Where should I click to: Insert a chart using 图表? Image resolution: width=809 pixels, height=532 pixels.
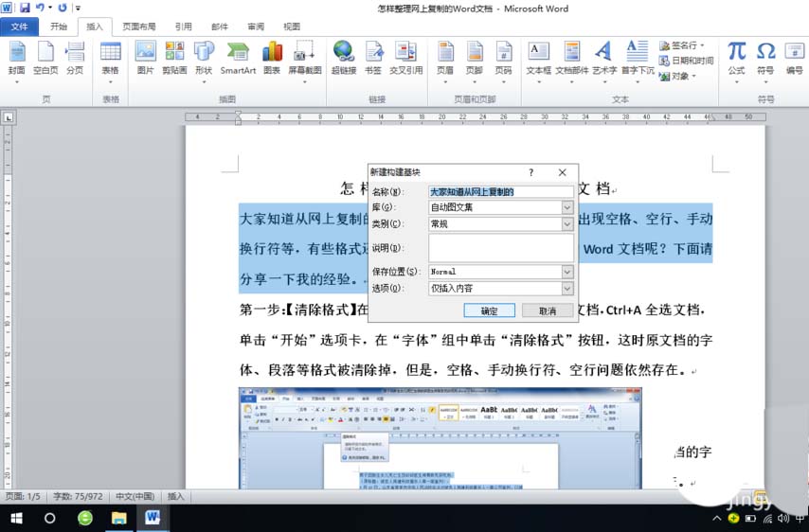[272, 57]
